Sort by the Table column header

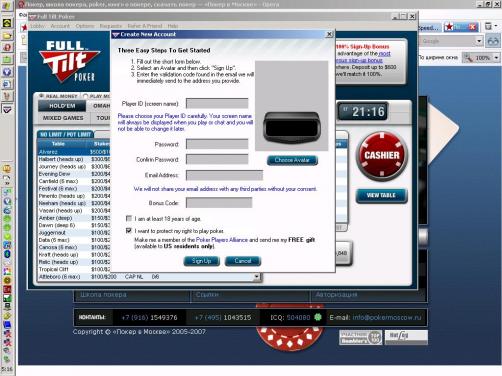[58, 144]
